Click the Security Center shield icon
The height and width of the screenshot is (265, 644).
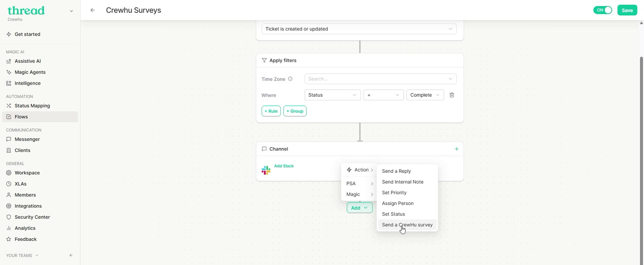coord(9,217)
